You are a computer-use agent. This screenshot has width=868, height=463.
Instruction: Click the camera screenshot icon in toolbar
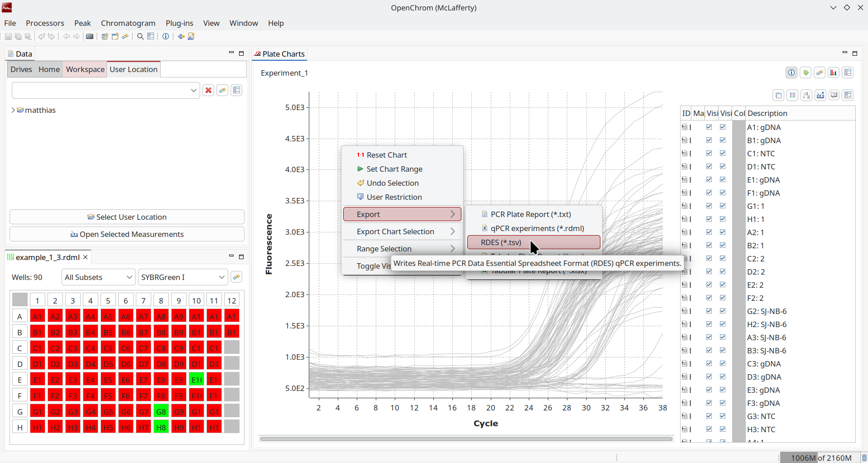point(90,37)
